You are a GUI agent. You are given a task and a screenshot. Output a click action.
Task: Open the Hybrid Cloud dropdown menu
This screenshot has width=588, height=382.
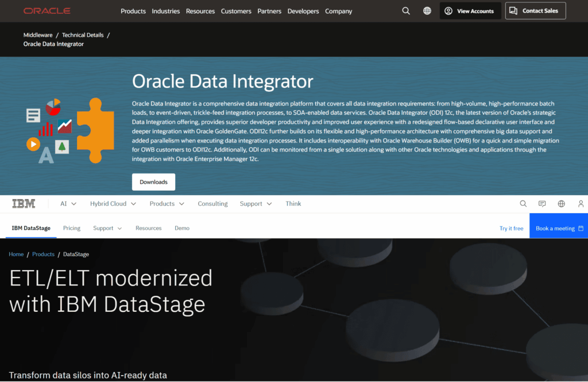pyautogui.click(x=113, y=203)
